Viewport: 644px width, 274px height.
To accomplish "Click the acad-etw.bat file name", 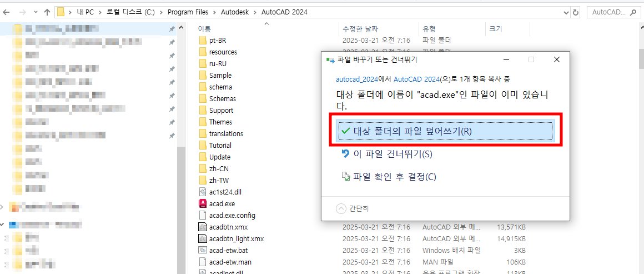I will click(227, 250).
